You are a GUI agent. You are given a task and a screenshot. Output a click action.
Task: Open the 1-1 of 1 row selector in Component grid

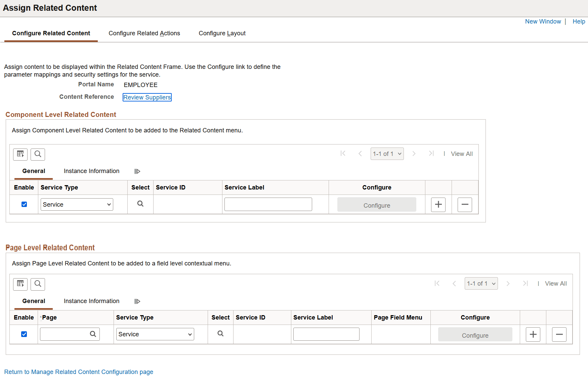click(x=387, y=154)
